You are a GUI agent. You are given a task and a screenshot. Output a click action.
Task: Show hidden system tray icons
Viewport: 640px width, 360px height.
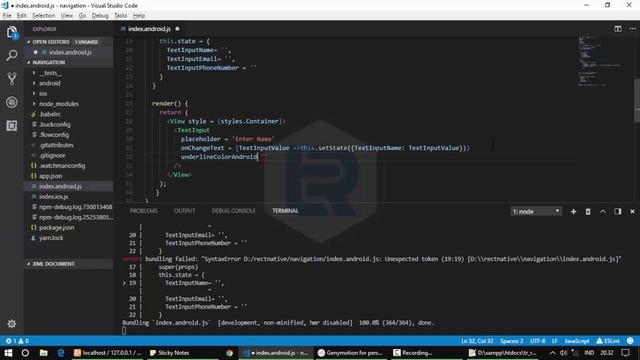(552, 353)
